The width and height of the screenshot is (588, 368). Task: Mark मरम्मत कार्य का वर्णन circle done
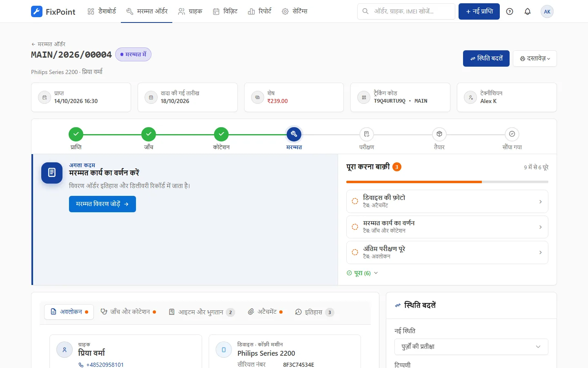pyautogui.click(x=355, y=227)
